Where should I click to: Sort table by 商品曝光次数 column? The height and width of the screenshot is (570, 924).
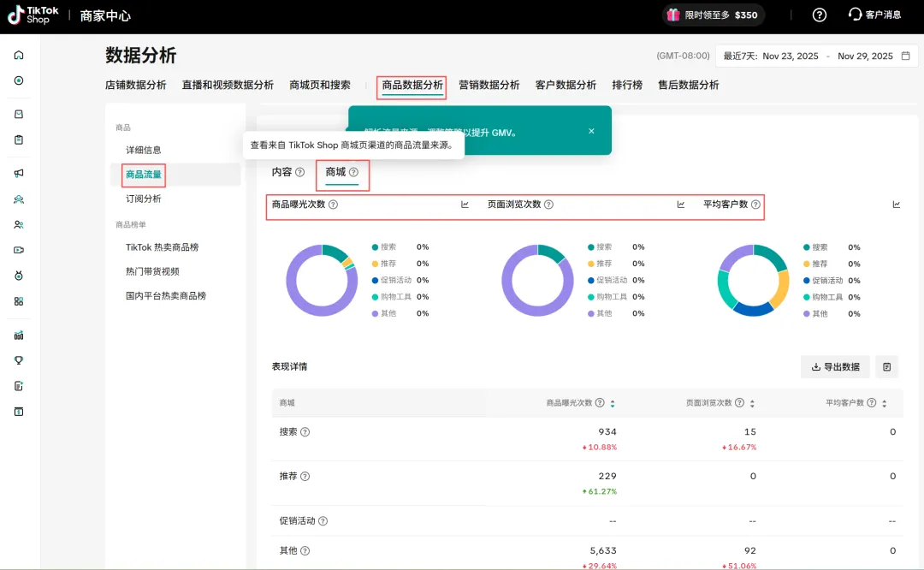(612, 403)
